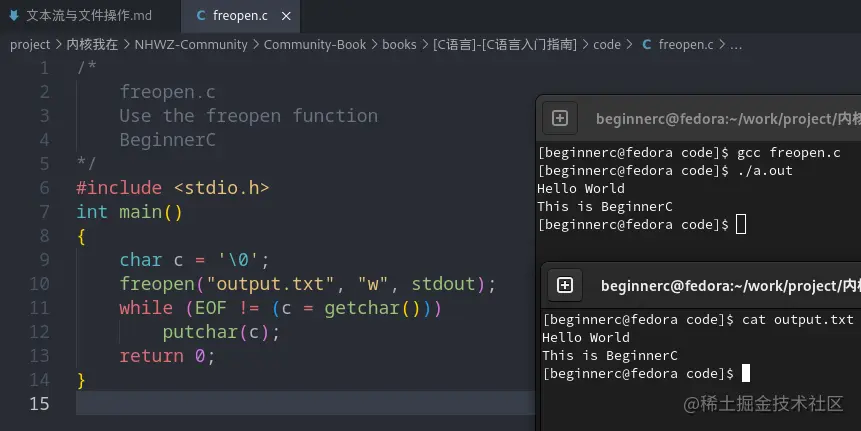
Task: Click the "output.txt" string literal
Action: coord(270,284)
